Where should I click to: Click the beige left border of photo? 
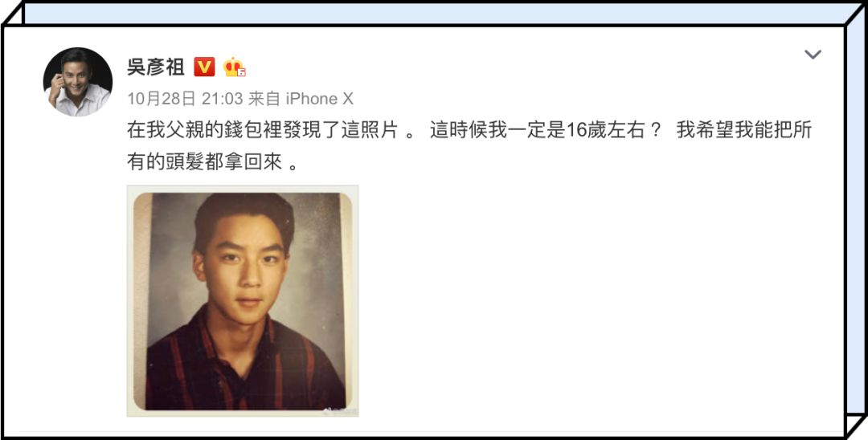pos(140,301)
